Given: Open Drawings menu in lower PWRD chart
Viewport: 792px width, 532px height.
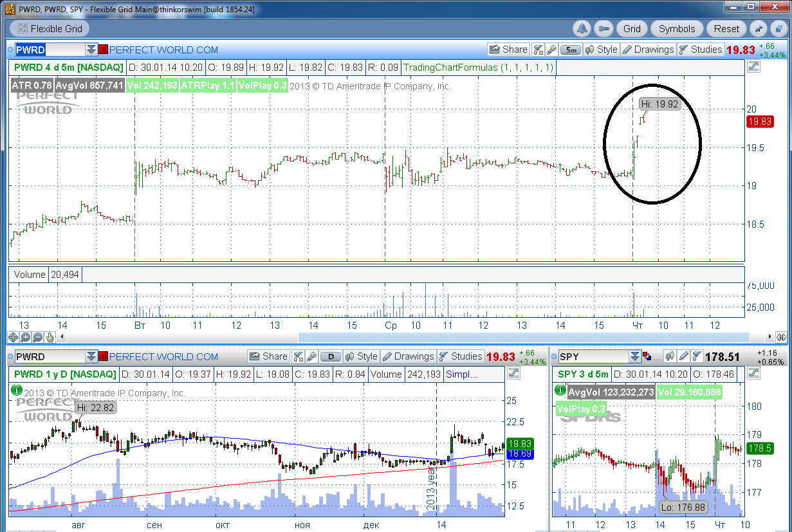Looking at the screenshot, I should pos(408,356).
